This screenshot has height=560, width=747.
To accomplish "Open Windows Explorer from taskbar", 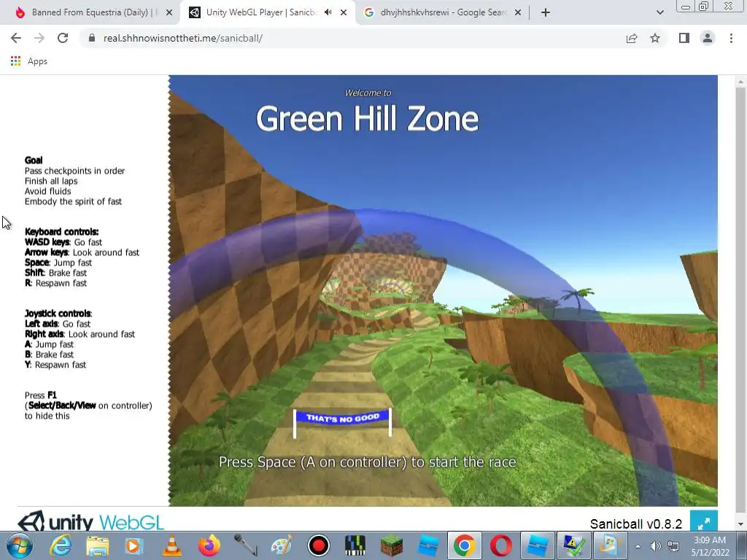I will 98,545.
